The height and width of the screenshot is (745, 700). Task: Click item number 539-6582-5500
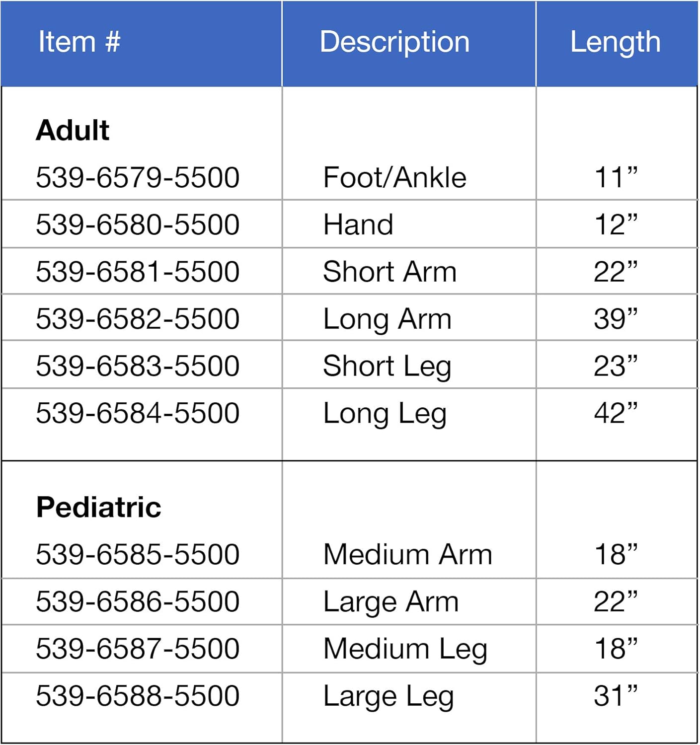138,319
